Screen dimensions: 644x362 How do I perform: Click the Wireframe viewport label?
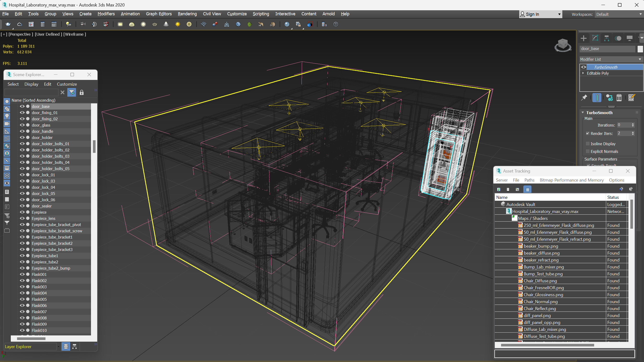[74, 34]
